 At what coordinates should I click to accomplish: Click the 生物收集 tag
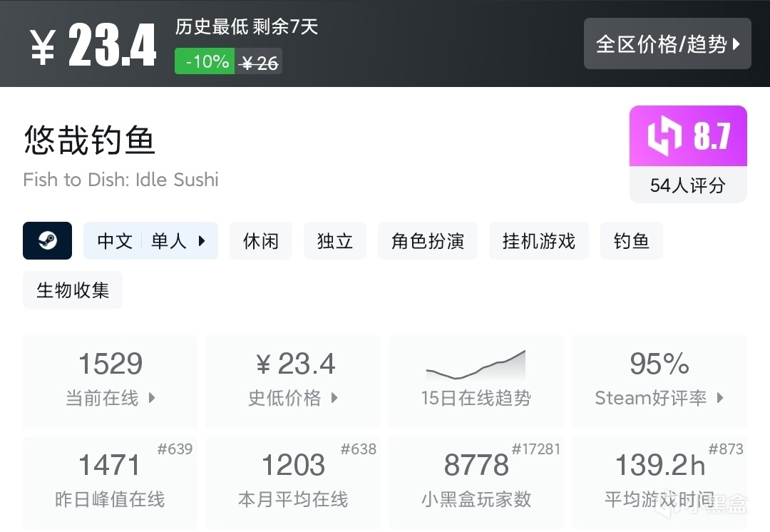click(x=73, y=290)
